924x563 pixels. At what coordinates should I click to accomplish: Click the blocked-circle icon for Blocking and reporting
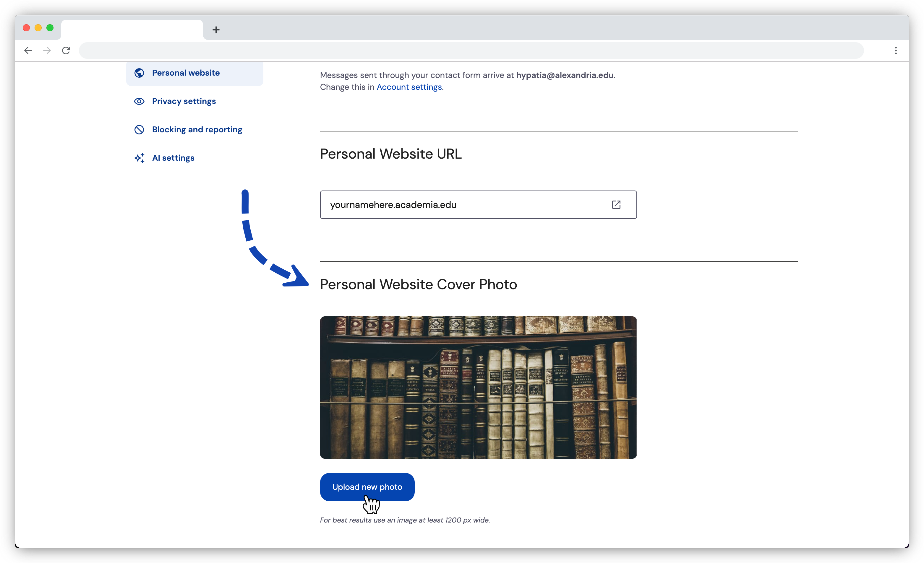(x=139, y=130)
